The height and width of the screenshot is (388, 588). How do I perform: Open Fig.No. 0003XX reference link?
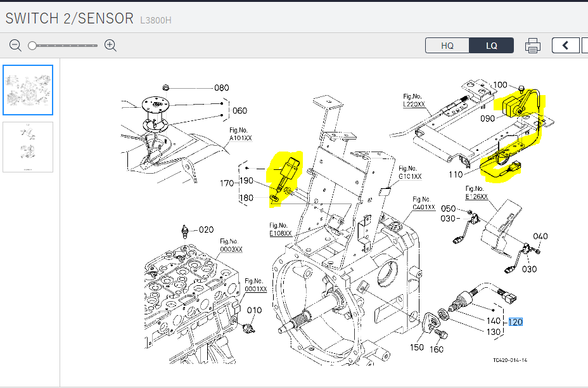pyautogui.click(x=231, y=249)
